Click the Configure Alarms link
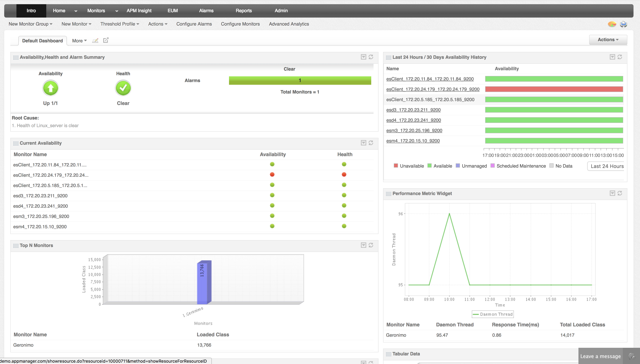This screenshot has width=640, height=364. coord(194,24)
